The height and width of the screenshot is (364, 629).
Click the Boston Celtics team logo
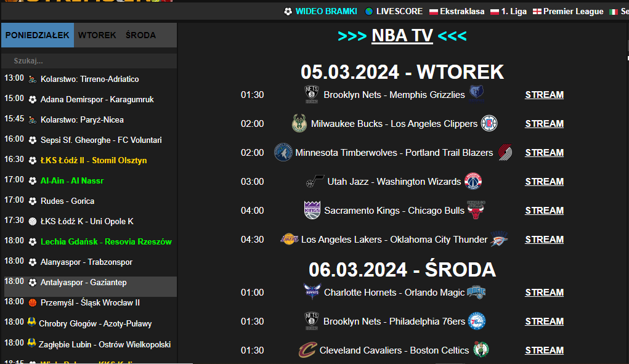481,350
